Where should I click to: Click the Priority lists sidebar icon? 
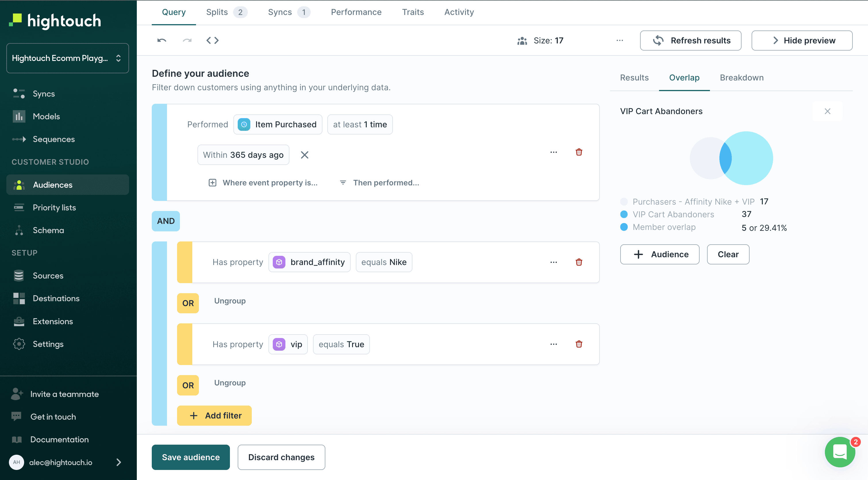click(20, 207)
